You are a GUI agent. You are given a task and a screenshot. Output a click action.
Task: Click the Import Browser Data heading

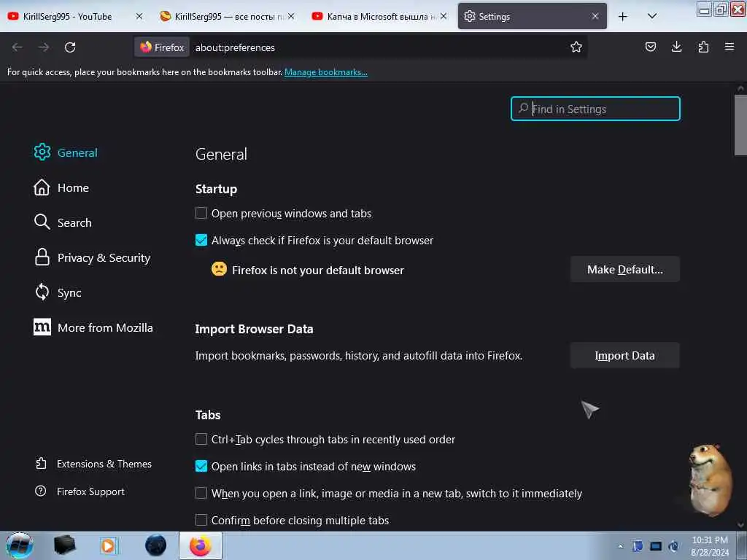(254, 329)
